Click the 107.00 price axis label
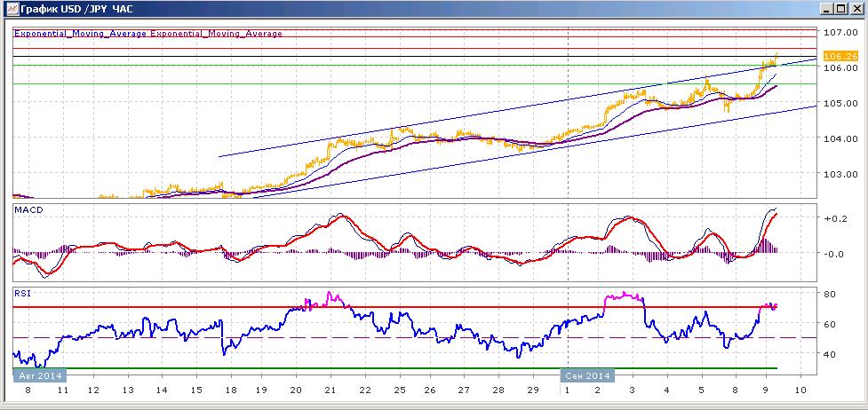Screen dimensions: 868x410 [x=840, y=32]
